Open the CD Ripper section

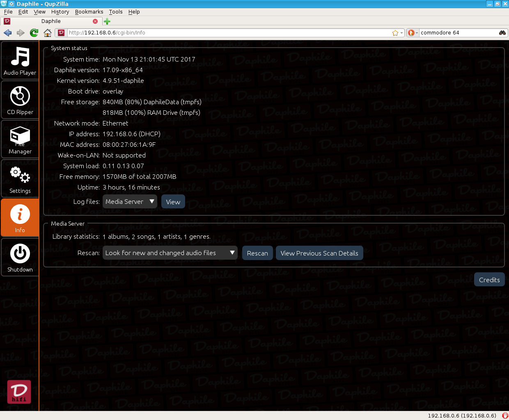(x=20, y=100)
